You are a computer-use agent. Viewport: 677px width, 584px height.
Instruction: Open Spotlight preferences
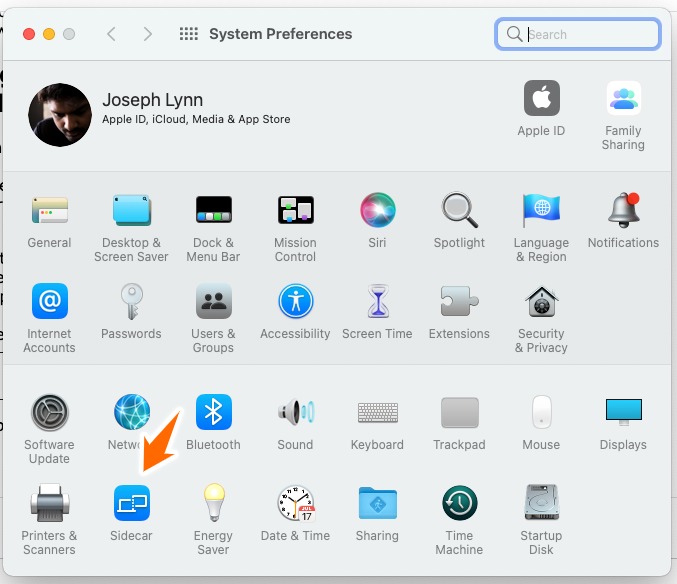pyautogui.click(x=459, y=210)
